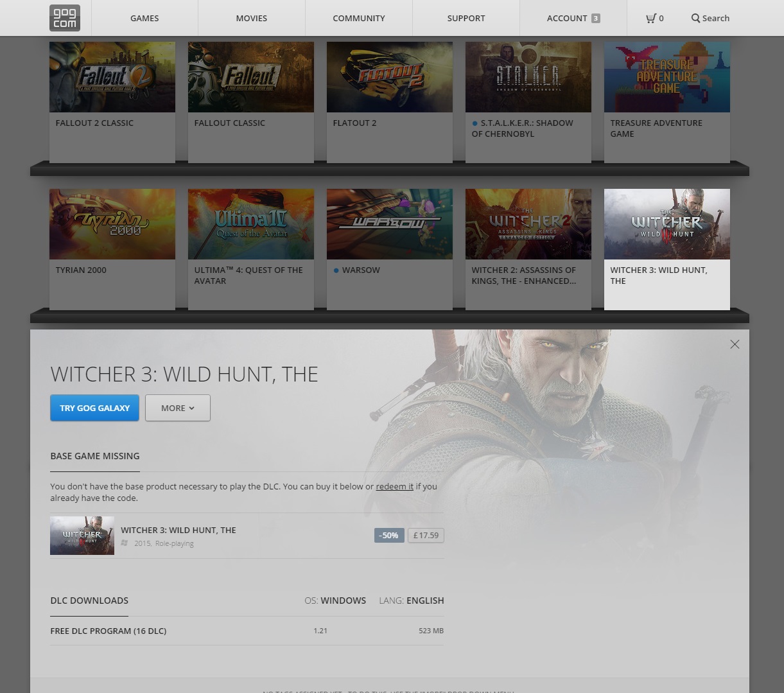Image resolution: width=784 pixels, height=693 pixels.
Task: Select the Fallout Classic cover thumbnail
Action: 251,77
